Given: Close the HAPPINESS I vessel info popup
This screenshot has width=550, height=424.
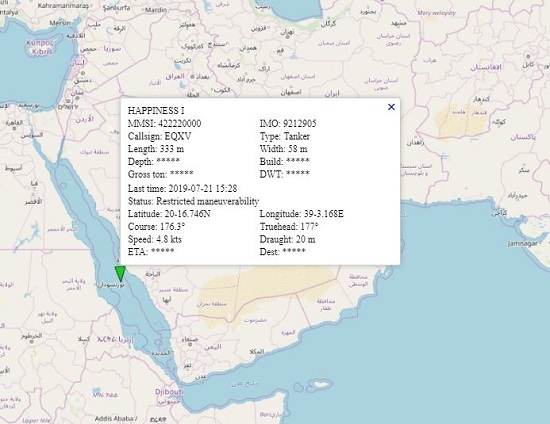Looking at the screenshot, I should point(391,107).
